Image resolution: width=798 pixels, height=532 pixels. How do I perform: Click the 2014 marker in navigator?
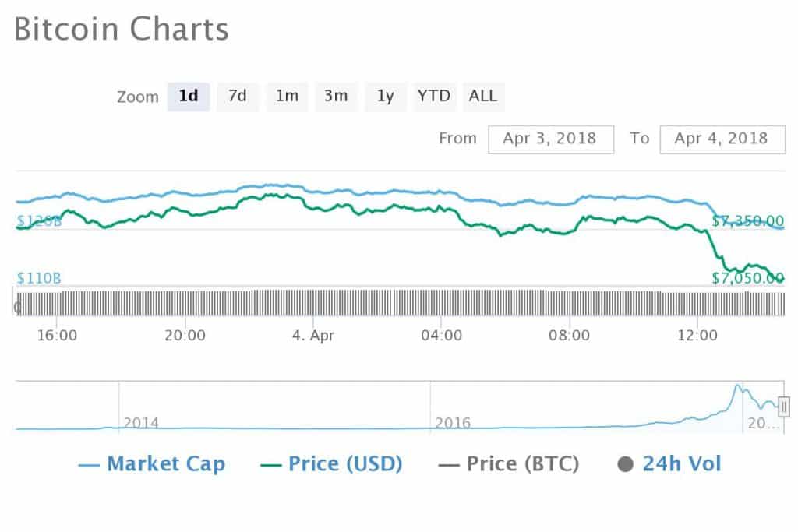(x=141, y=423)
